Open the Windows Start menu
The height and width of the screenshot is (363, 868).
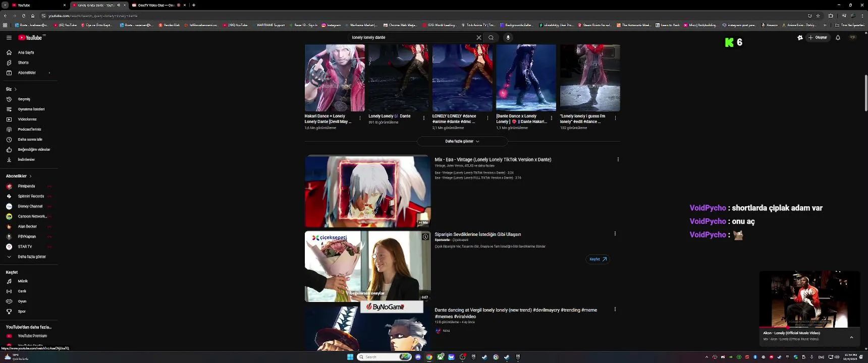[x=350, y=357]
